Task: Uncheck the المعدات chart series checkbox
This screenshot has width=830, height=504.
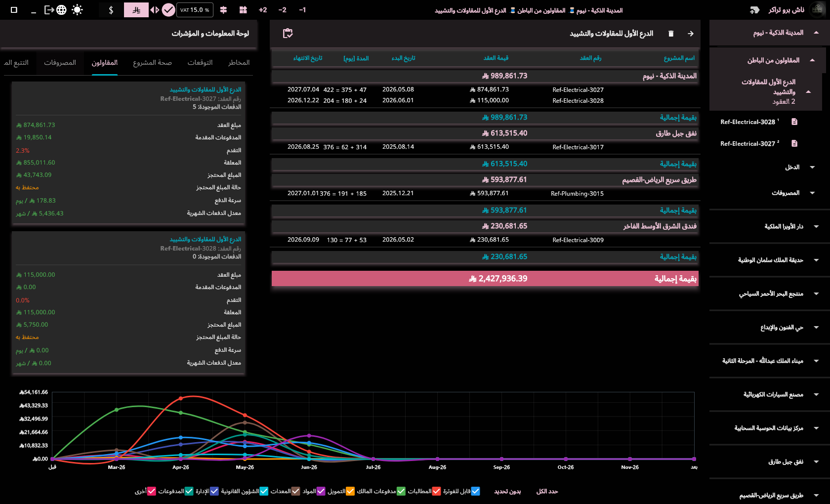Action: tap(295, 491)
